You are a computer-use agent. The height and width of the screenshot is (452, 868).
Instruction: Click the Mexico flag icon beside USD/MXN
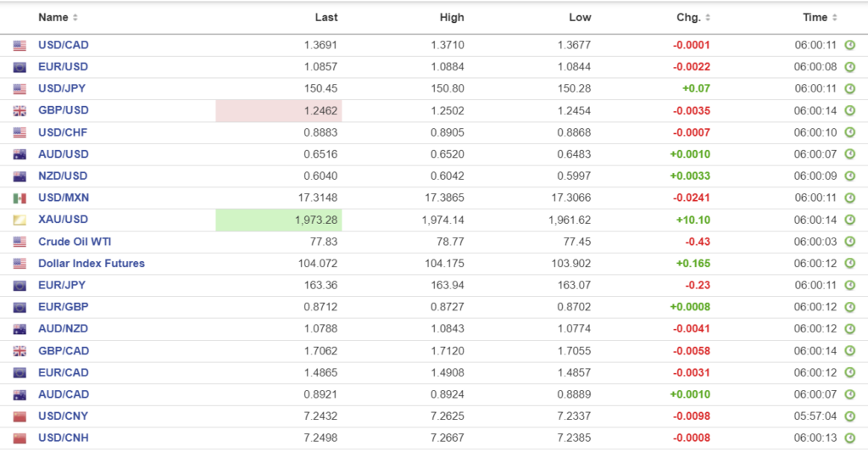19,198
